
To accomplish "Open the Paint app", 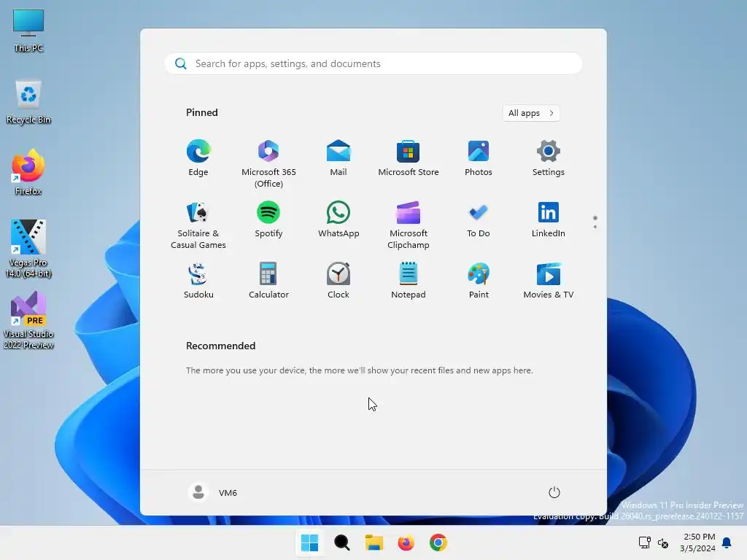I will [479, 281].
